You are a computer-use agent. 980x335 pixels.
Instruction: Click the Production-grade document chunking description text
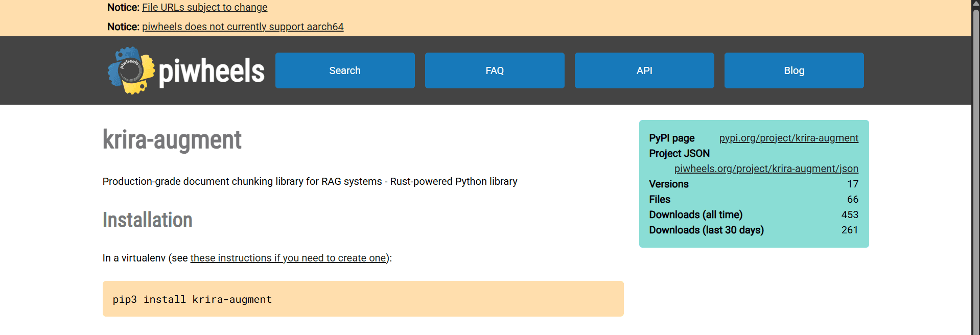(310, 181)
